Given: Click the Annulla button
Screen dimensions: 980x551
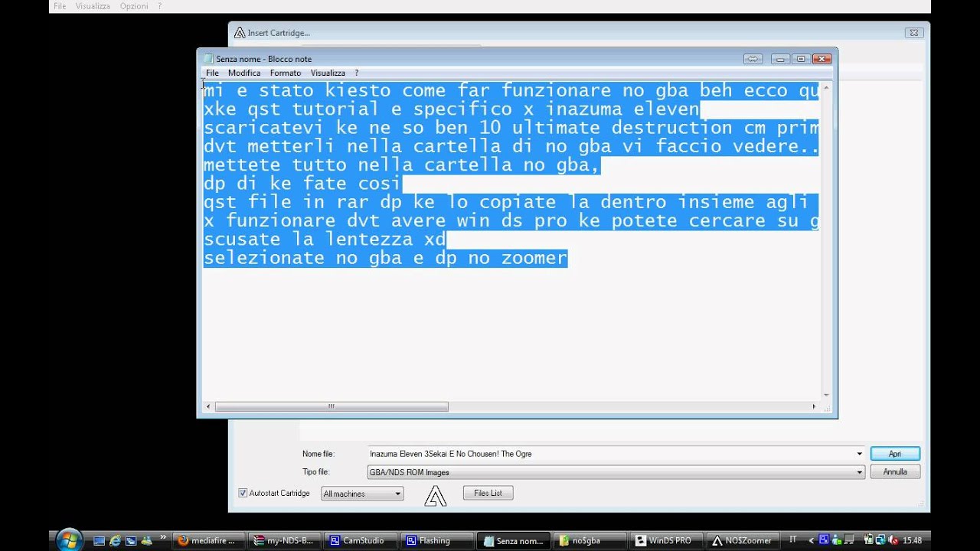Looking at the screenshot, I should 895,472.
